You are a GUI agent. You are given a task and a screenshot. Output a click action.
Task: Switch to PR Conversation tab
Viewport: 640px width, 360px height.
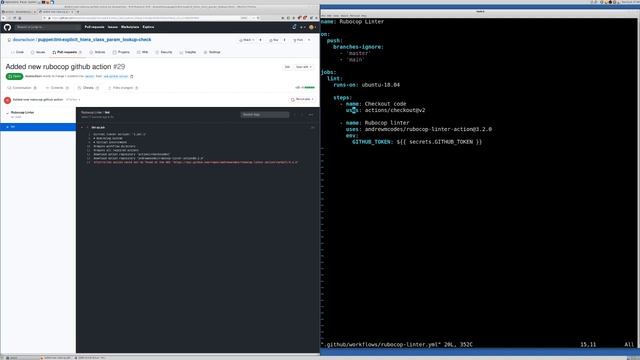[x=22, y=88]
